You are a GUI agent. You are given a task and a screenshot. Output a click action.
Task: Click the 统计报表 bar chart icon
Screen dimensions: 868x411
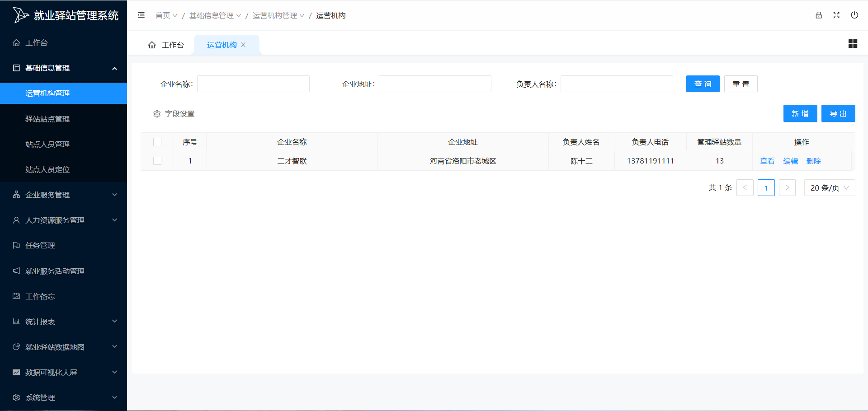point(16,322)
